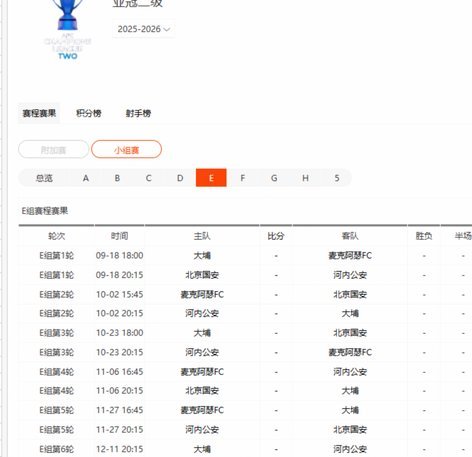This screenshot has height=457, width=472.
Task: Click home team 河内公安 in the 10-02 20:15 row
Action: point(202,313)
